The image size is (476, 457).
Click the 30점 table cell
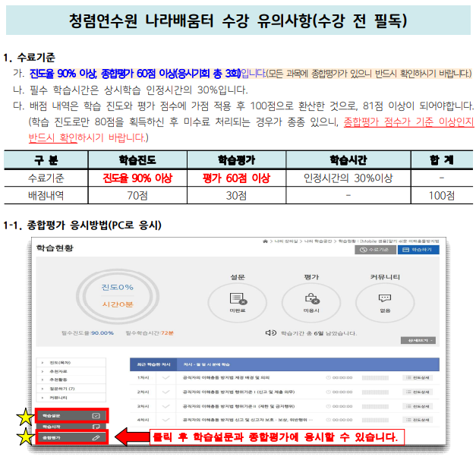[237, 195]
